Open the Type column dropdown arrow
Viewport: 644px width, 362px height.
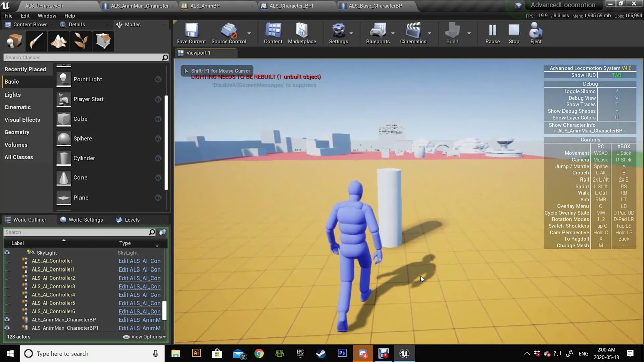tap(157, 246)
